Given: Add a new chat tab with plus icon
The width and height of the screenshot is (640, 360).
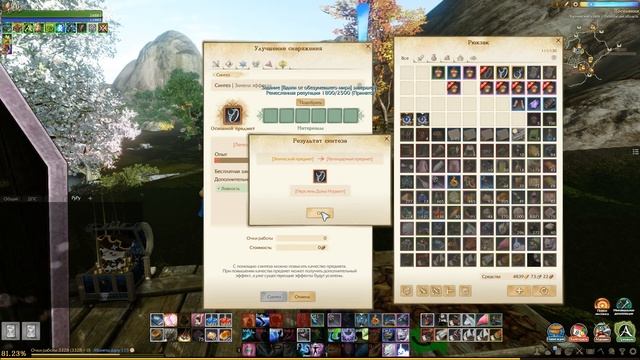Looking at the screenshot, I should 90,198.
